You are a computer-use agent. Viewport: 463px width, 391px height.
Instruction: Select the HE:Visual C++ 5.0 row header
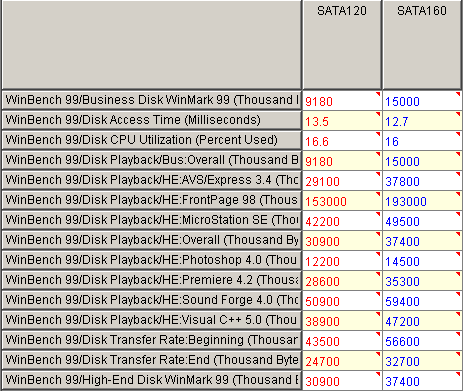pos(151,320)
